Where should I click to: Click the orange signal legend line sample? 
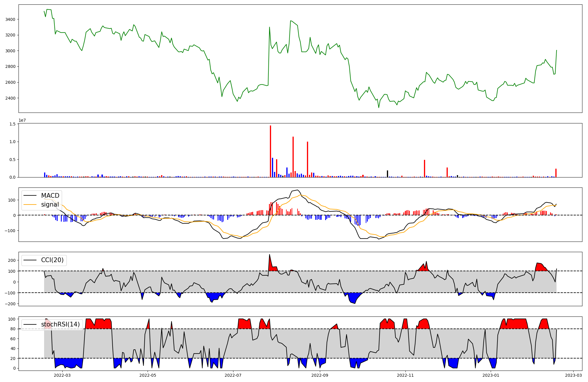30,205
